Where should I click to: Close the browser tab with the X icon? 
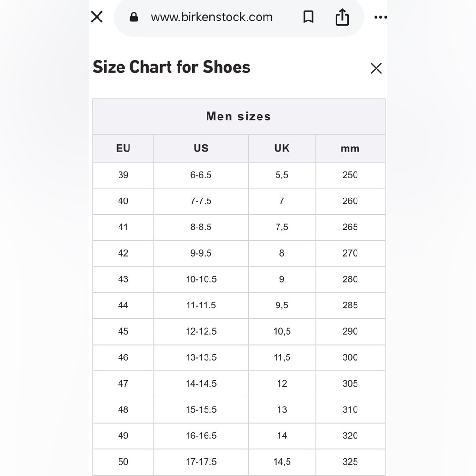97,17
